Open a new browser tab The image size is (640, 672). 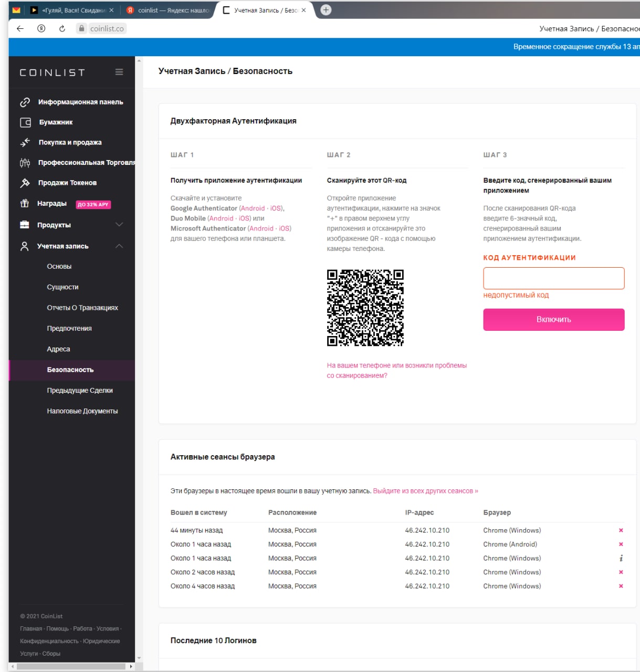326,10
